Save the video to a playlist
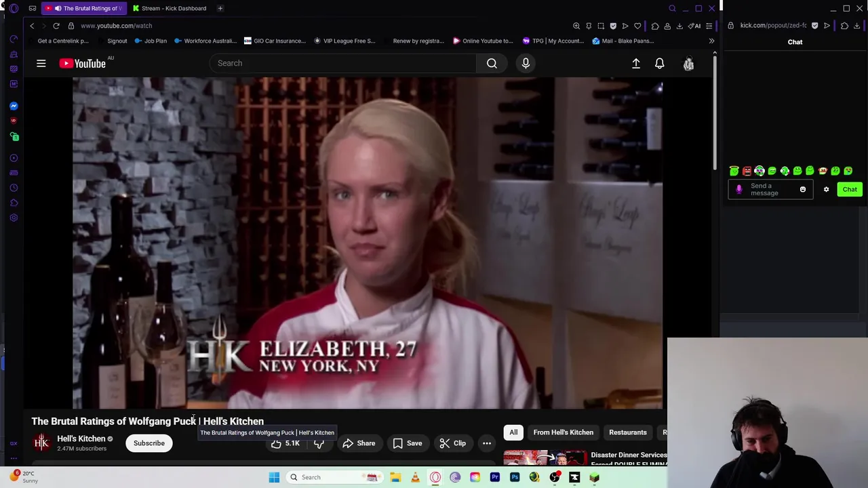Image resolution: width=868 pixels, height=488 pixels. [407, 443]
